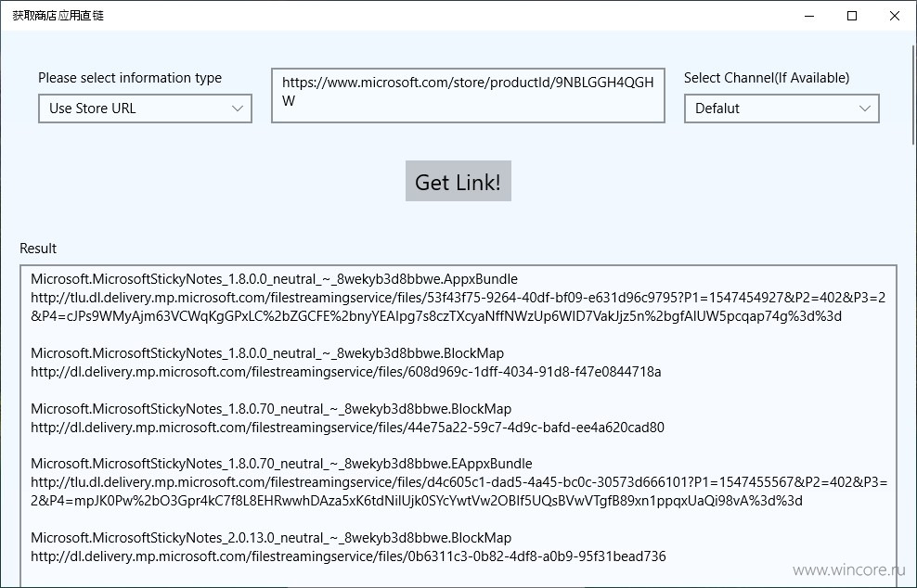Click into the store product URL field
Screen dimensions: 917x588
[x=468, y=96]
